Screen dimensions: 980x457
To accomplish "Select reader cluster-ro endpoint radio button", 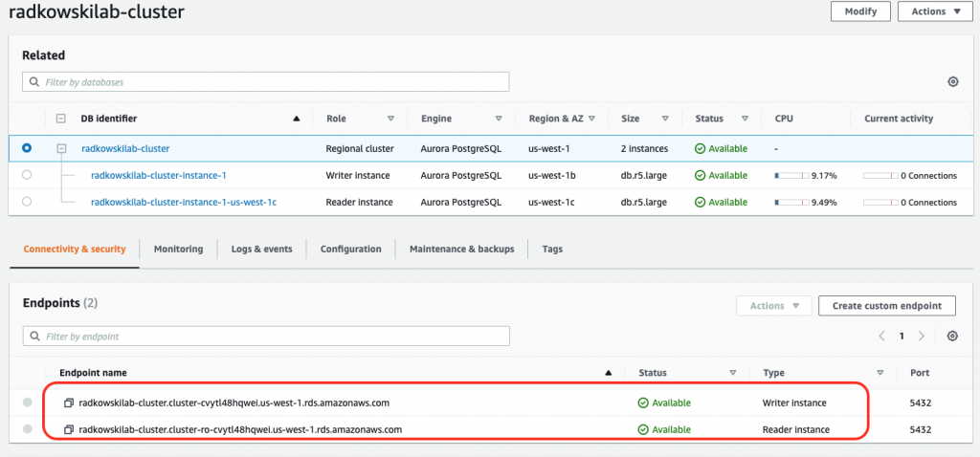I will click(27, 429).
